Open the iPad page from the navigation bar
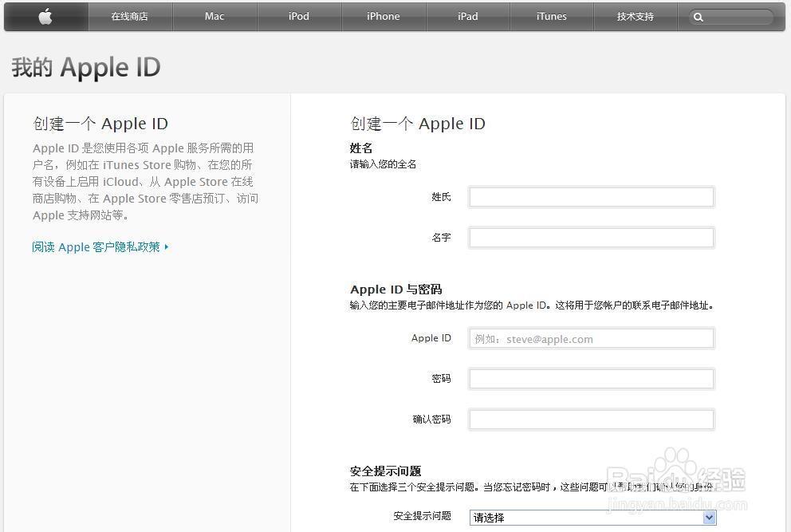Screen dimensions: 791x532 pos(467,16)
